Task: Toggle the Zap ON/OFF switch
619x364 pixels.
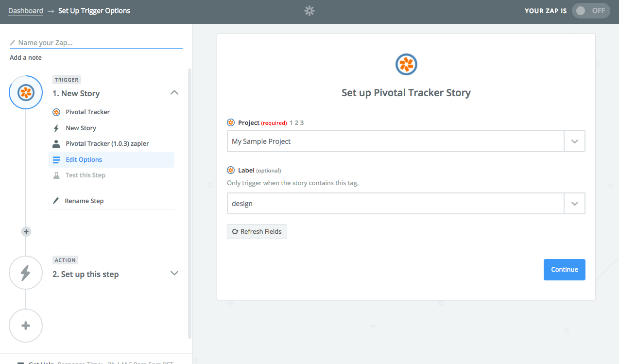Action: tap(591, 11)
